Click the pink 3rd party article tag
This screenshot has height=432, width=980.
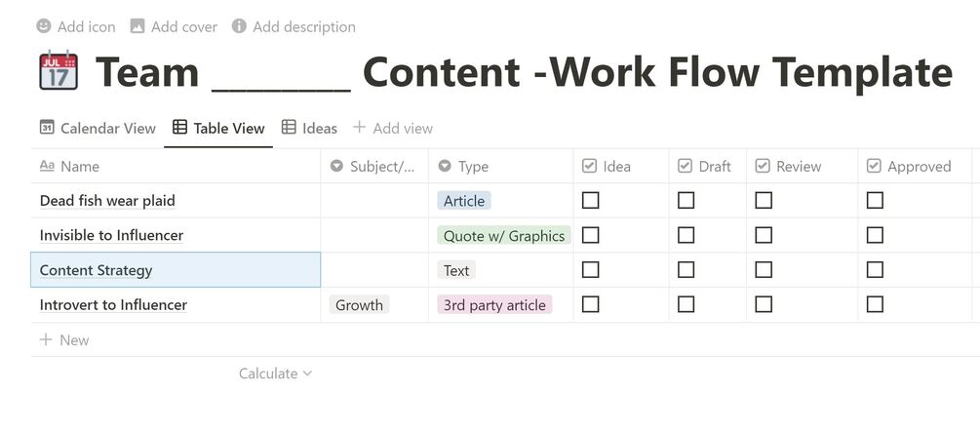pyautogui.click(x=494, y=304)
